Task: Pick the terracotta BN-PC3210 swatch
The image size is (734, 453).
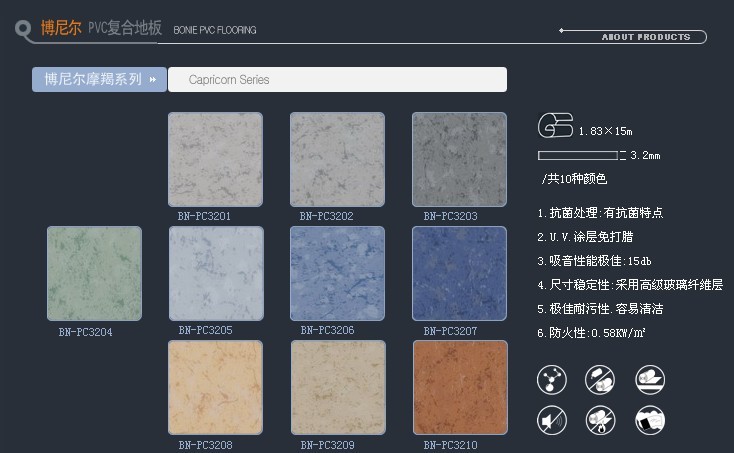Action: (x=459, y=387)
